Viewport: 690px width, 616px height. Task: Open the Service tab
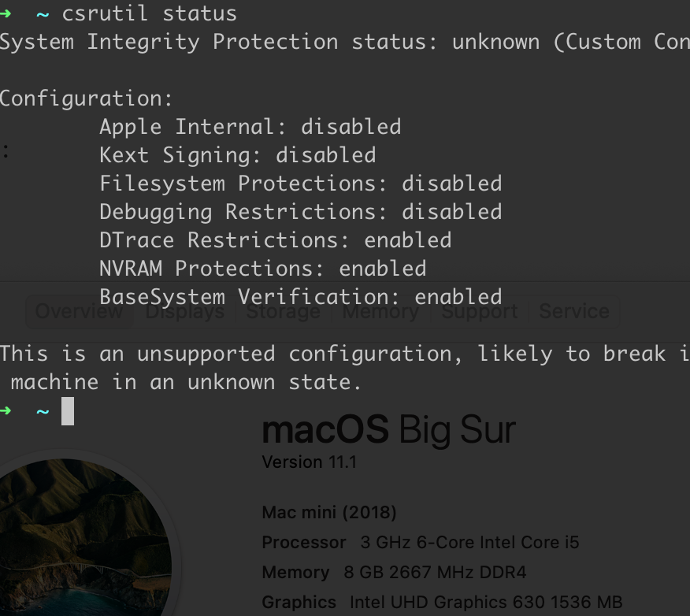pos(573,311)
